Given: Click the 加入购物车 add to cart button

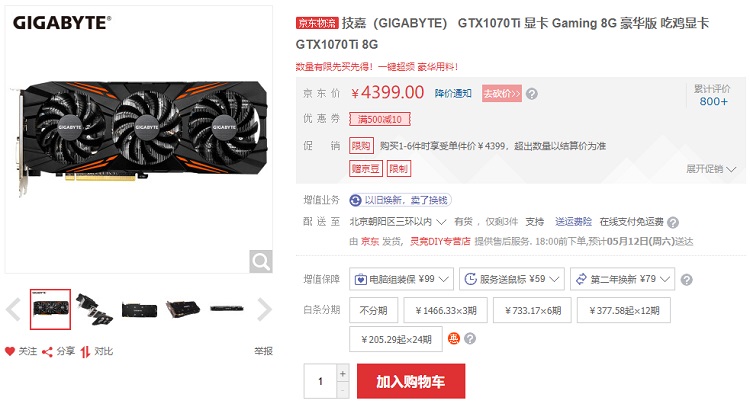Looking at the screenshot, I should tap(411, 381).
